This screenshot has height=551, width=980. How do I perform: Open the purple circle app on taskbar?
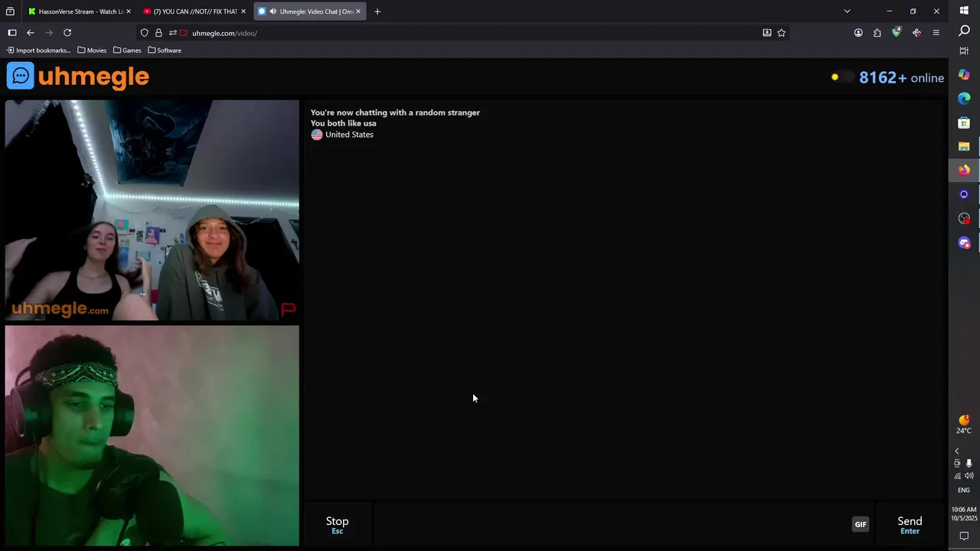pos(964,194)
